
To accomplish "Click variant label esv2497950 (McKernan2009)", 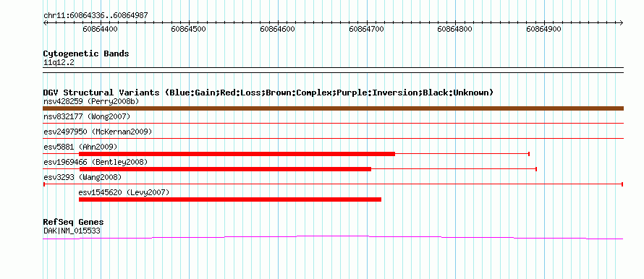I will 98,132.
